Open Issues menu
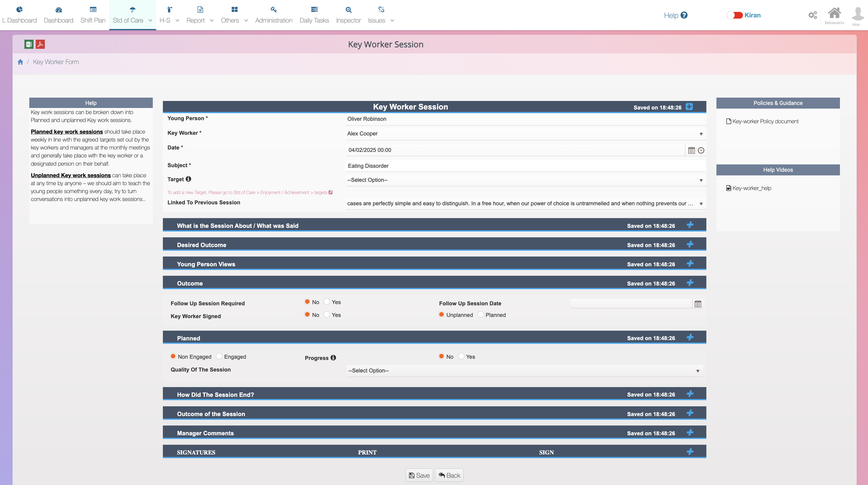This screenshot has width=868, height=485. click(x=381, y=15)
